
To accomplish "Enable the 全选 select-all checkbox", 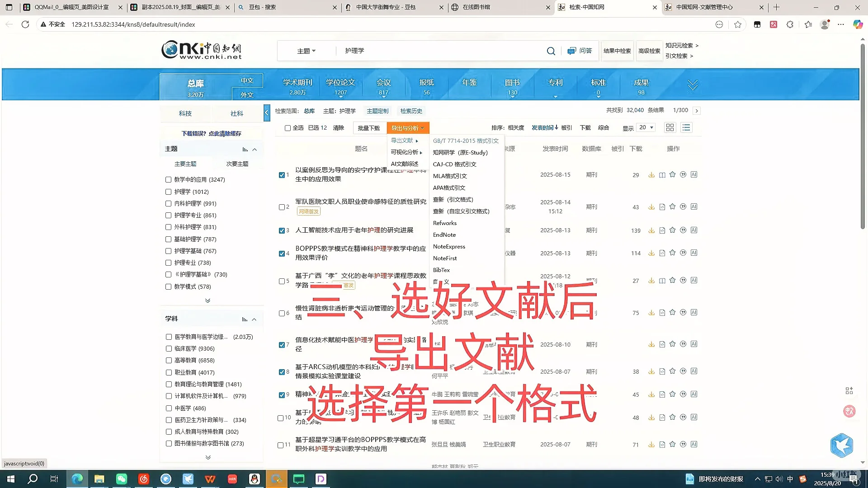I will pos(288,128).
